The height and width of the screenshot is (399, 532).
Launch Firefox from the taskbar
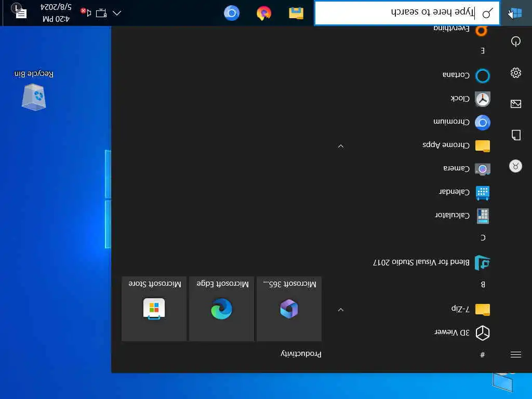[264, 13]
